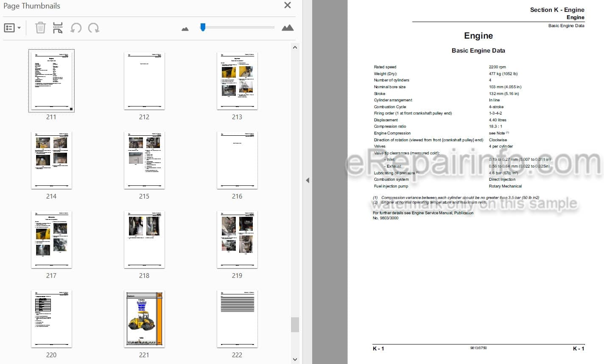Enlarge thumbnail size with large mountain icon
Image resolution: width=604 pixels, height=364 pixels.
pos(288,28)
